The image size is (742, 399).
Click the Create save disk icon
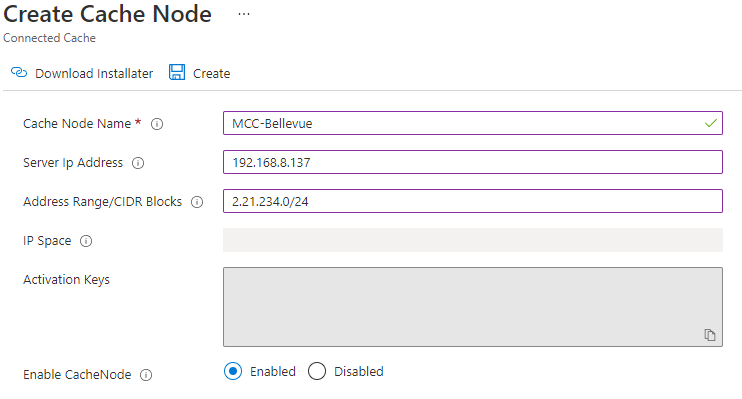(177, 72)
